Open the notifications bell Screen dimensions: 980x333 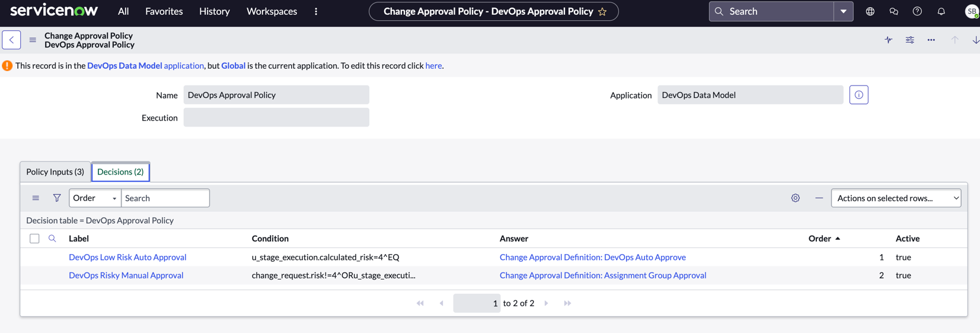coord(941,11)
